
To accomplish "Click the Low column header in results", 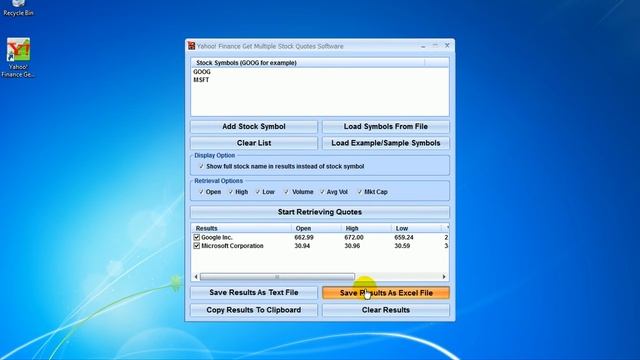I will [x=416, y=228].
